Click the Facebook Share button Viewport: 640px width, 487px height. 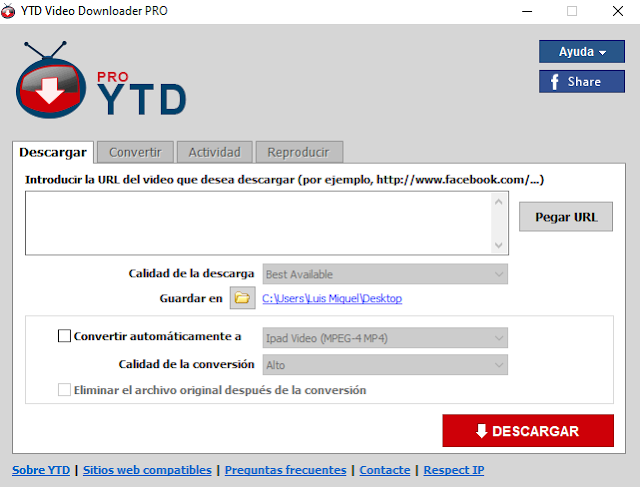point(582,82)
